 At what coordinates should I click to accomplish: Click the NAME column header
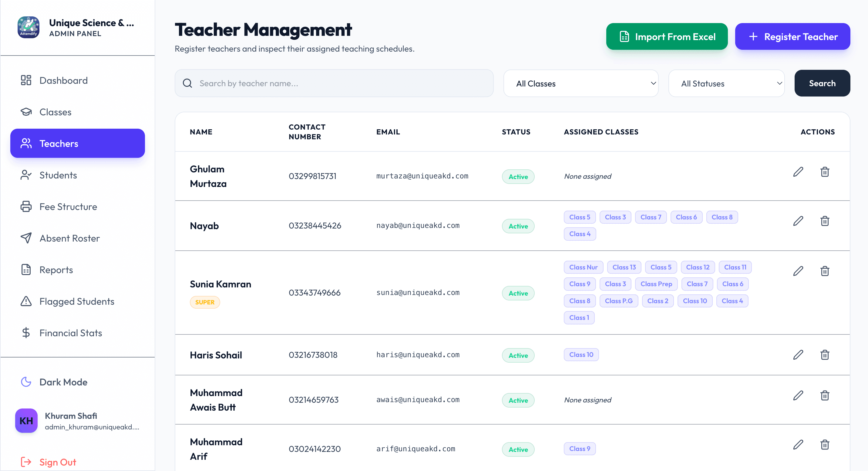click(201, 132)
